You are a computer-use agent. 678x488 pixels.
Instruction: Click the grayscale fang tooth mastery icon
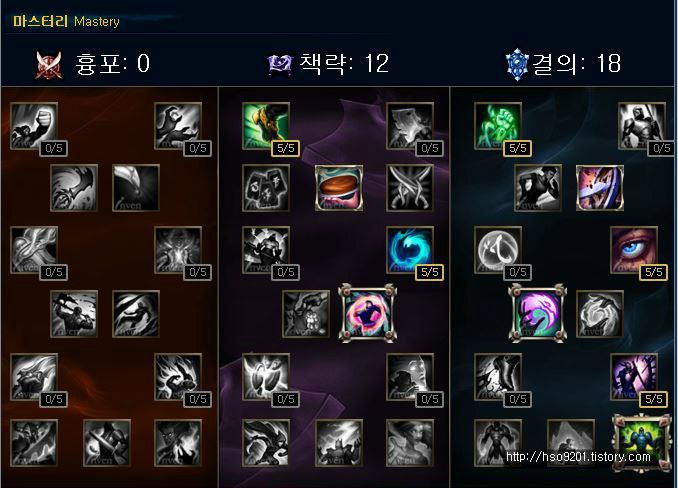coord(136,188)
